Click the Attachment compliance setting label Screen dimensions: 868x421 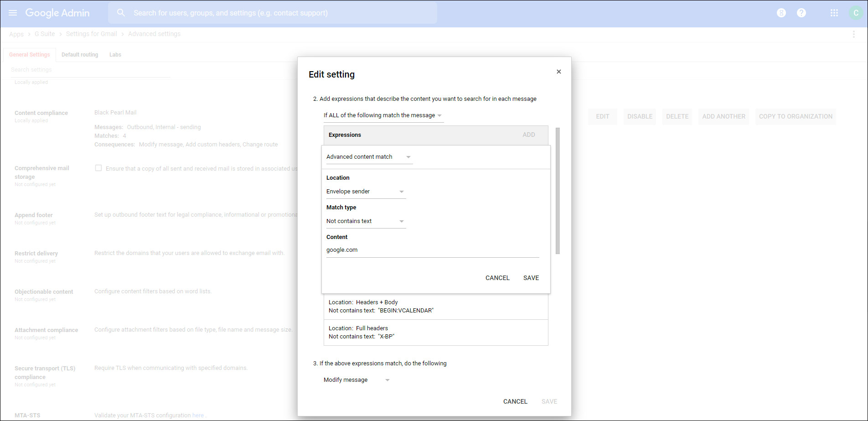pos(46,330)
